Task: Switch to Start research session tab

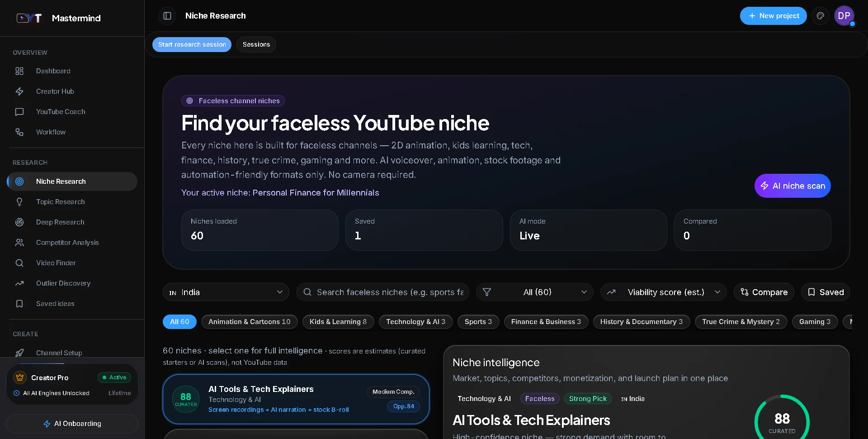Action: [x=192, y=44]
